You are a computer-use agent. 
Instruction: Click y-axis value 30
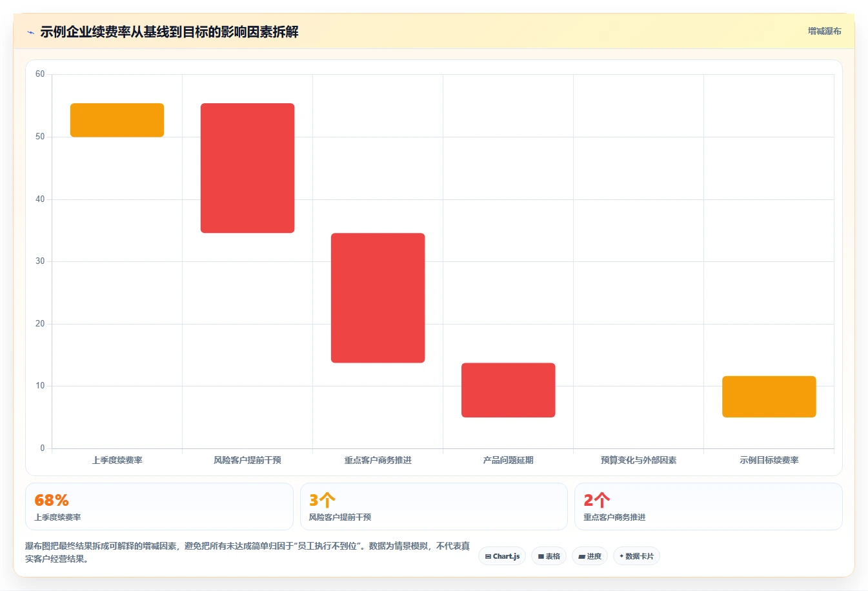pyautogui.click(x=40, y=261)
